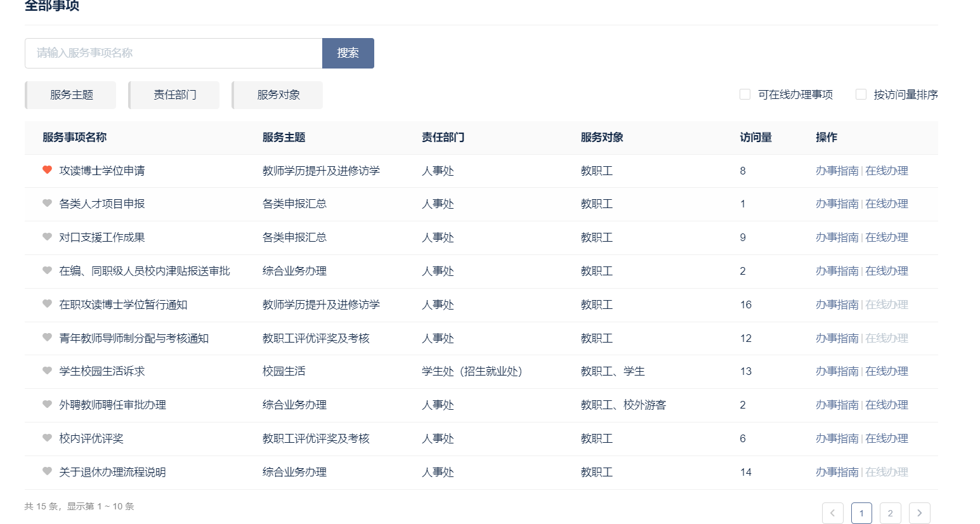Click heart icon next to 校内评优评奖
Screen dimensions: 980x524
pyautogui.click(x=47, y=438)
